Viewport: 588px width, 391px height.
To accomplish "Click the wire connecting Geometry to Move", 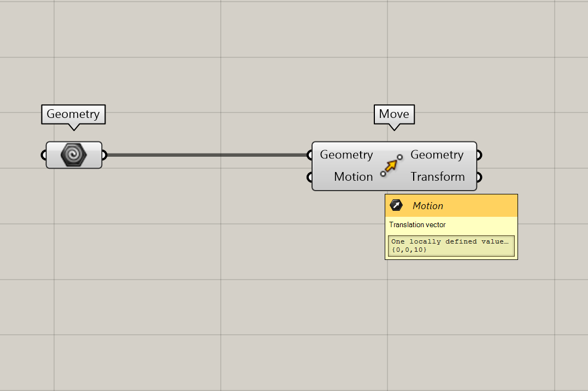I will click(208, 155).
